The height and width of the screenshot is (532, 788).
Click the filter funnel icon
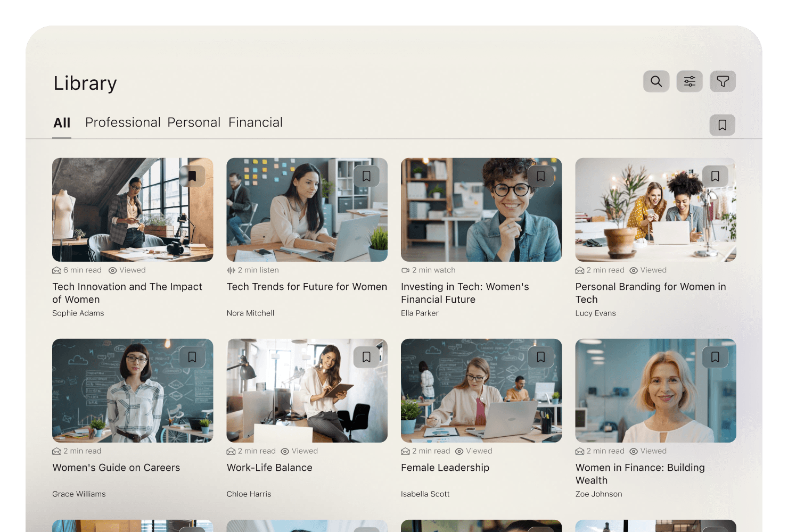pyautogui.click(x=723, y=81)
